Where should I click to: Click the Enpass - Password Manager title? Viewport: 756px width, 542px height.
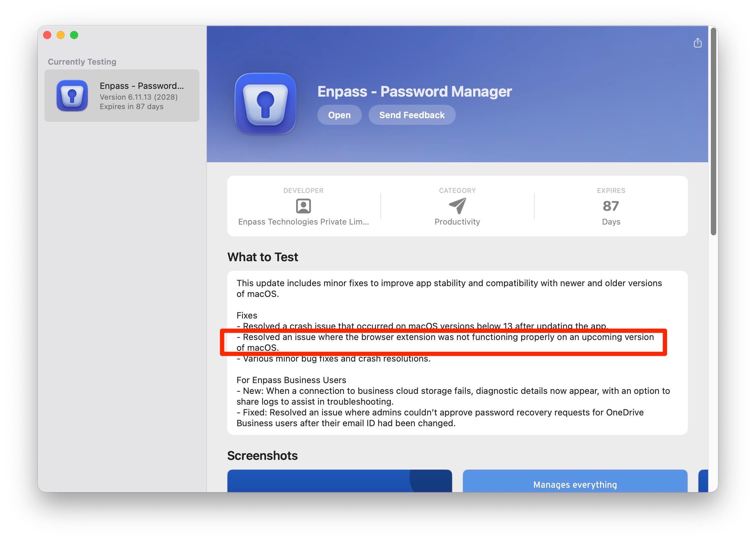coord(414,92)
